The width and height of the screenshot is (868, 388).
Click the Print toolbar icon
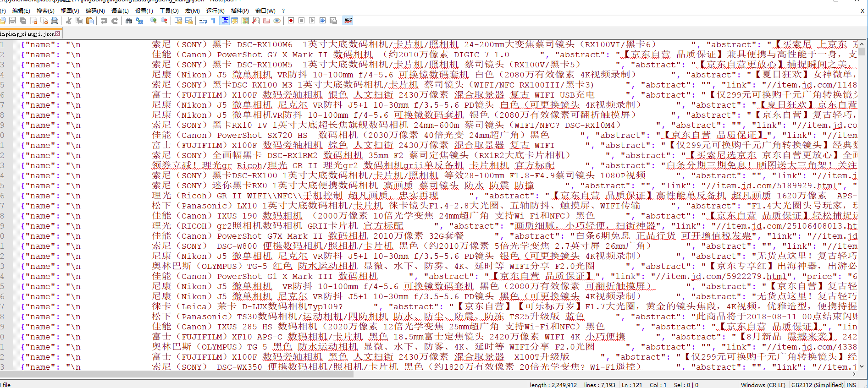click(x=55, y=21)
